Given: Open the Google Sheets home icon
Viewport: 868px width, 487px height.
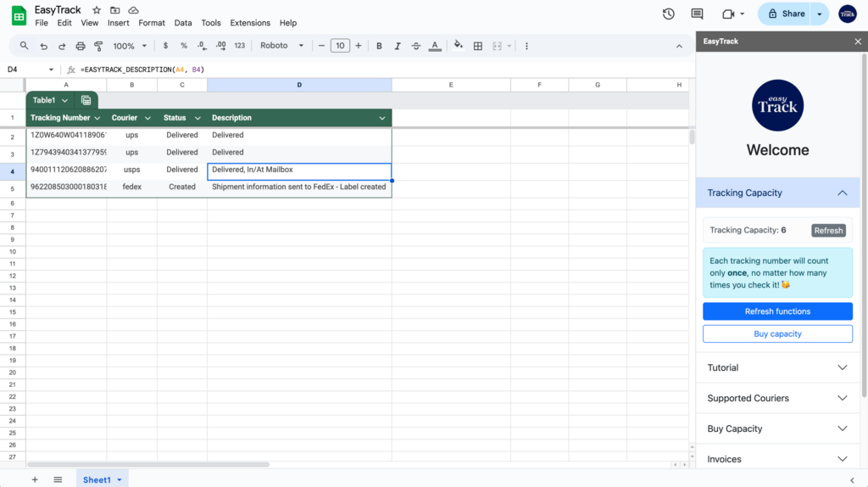Looking at the screenshot, I should pos(19,15).
